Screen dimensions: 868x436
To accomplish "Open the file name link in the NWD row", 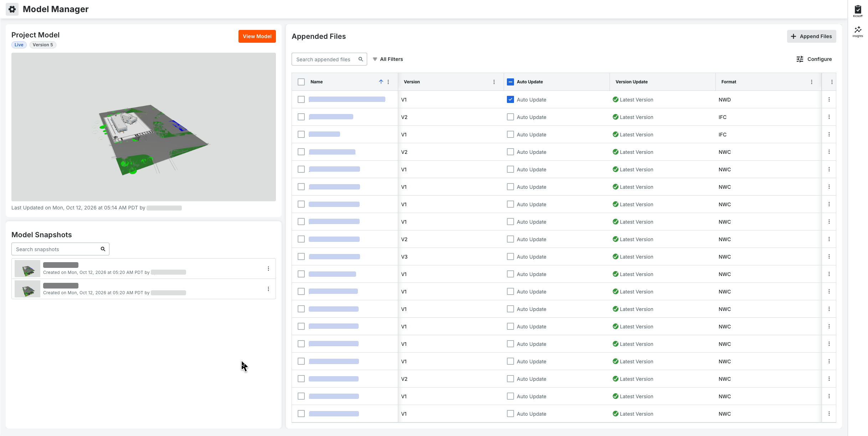I will coord(347,99).
